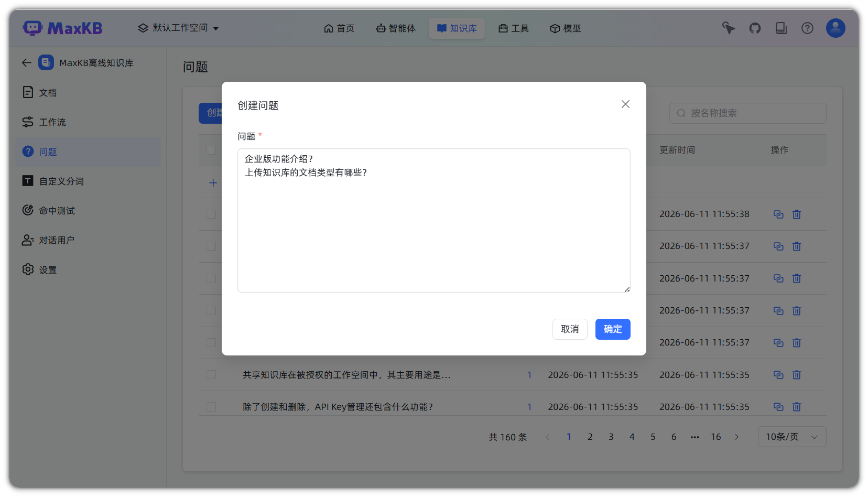
Task: Delete the row updated at 11:55:38
Action: [797, 214]
